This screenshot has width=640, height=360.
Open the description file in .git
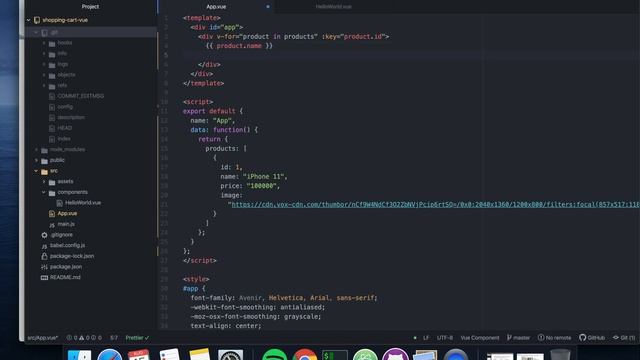pos(71,117)
